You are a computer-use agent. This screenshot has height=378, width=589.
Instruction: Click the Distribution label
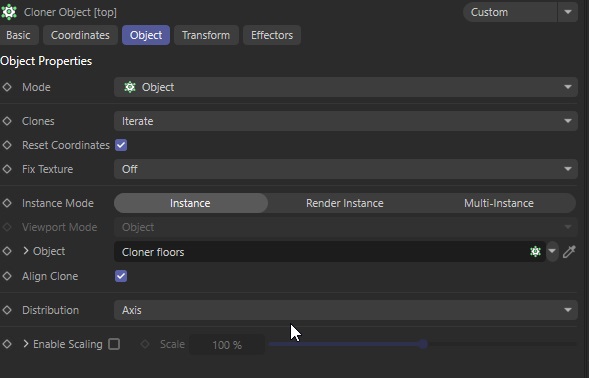50,310
